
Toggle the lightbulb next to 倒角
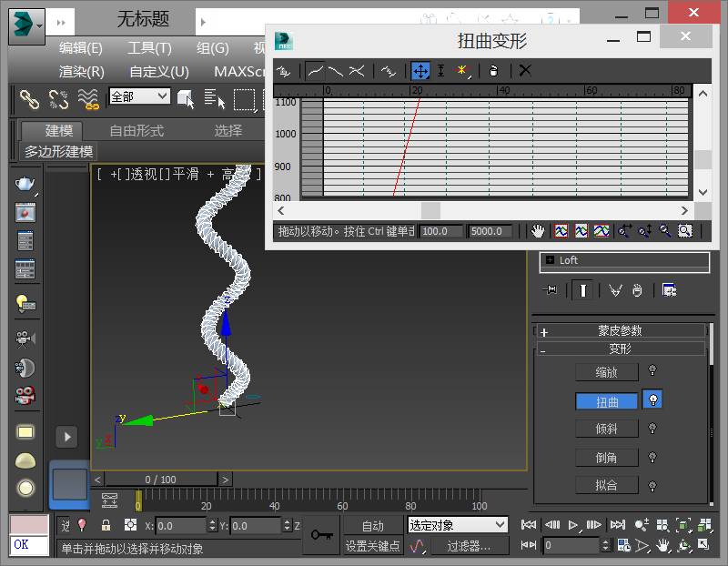[652, 458]
